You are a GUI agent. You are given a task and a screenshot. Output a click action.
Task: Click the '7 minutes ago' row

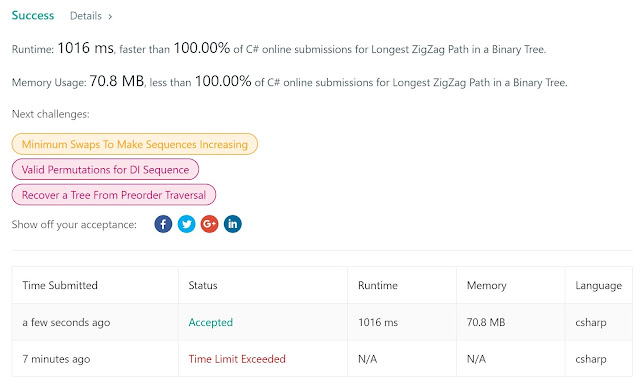point(322,359)
